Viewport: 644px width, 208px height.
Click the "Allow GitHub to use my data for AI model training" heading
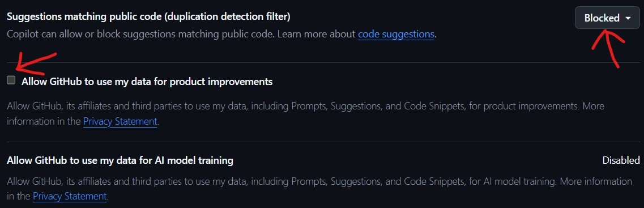tap(120, 160)
